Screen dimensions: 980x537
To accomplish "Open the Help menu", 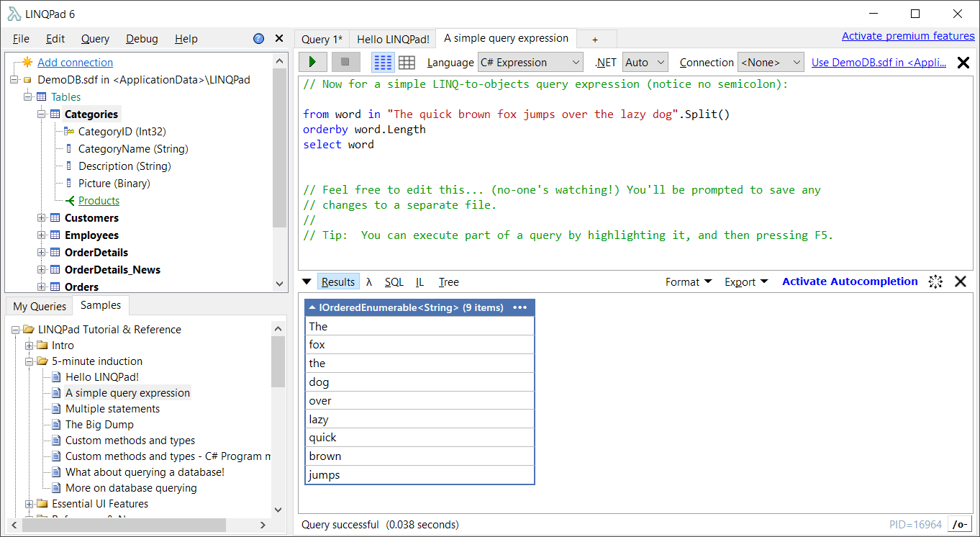I will (186, 39).
